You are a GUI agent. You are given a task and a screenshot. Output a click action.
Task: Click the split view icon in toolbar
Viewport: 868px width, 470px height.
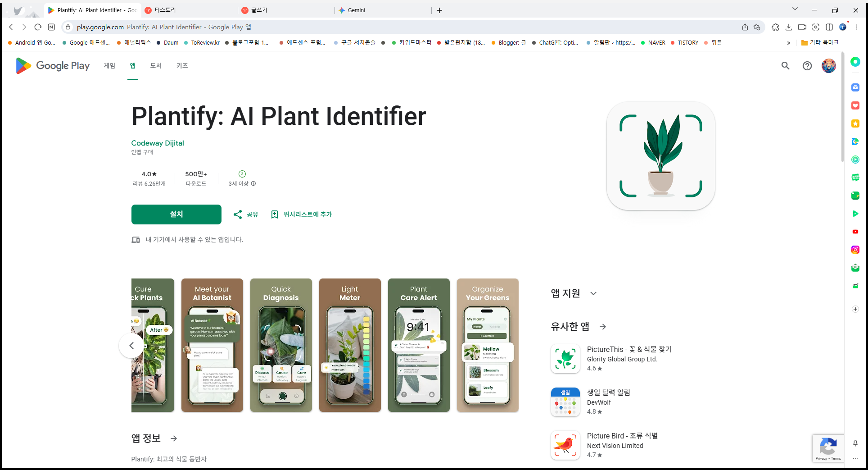pos(829,27)
